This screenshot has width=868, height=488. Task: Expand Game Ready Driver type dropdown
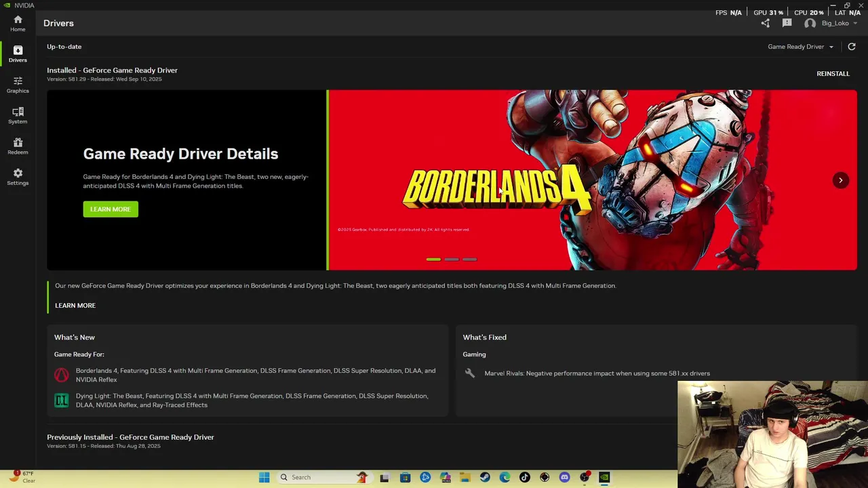click(801, 47)
